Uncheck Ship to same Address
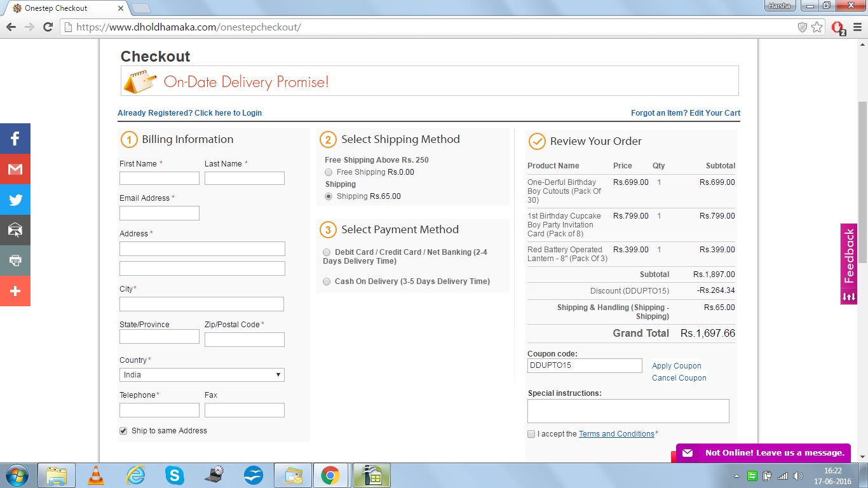This screenshot has width=868, height=488. point(123,431)
